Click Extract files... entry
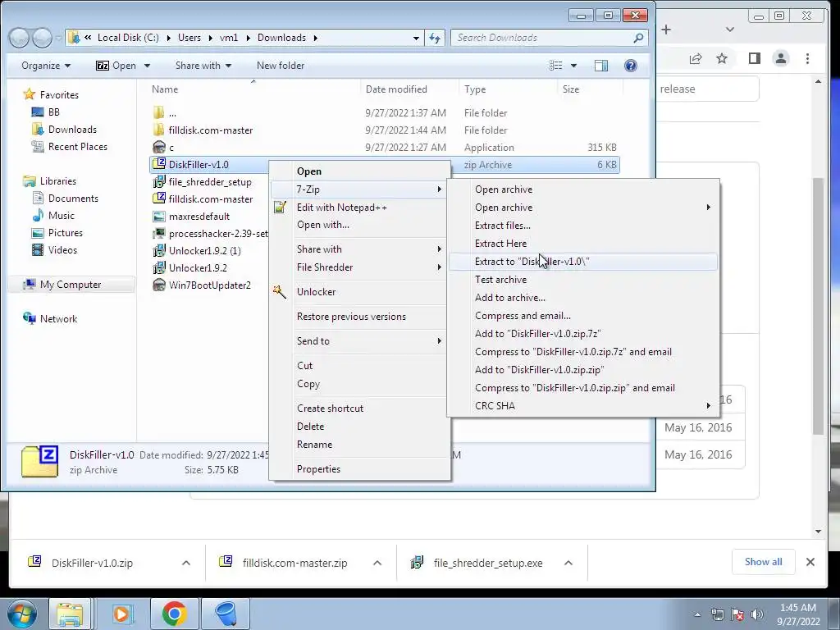This screenshot has width=840, height=630. click(x=583, y=226)
